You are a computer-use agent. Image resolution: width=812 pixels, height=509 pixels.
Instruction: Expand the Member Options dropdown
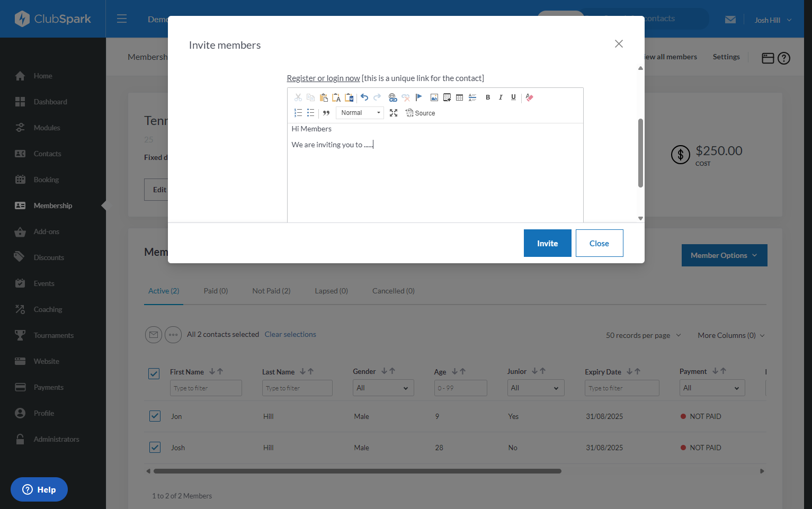pyautogui.click(x=724, y=255)
